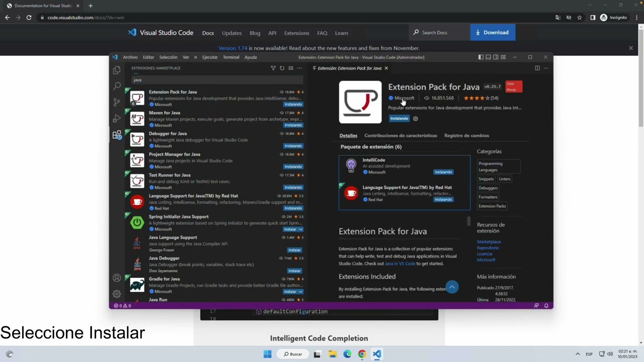Expand Instalar dropdown arrow for Gradle for Java
The height and width of the screenshot is (362, 644).
pos(300,292)
